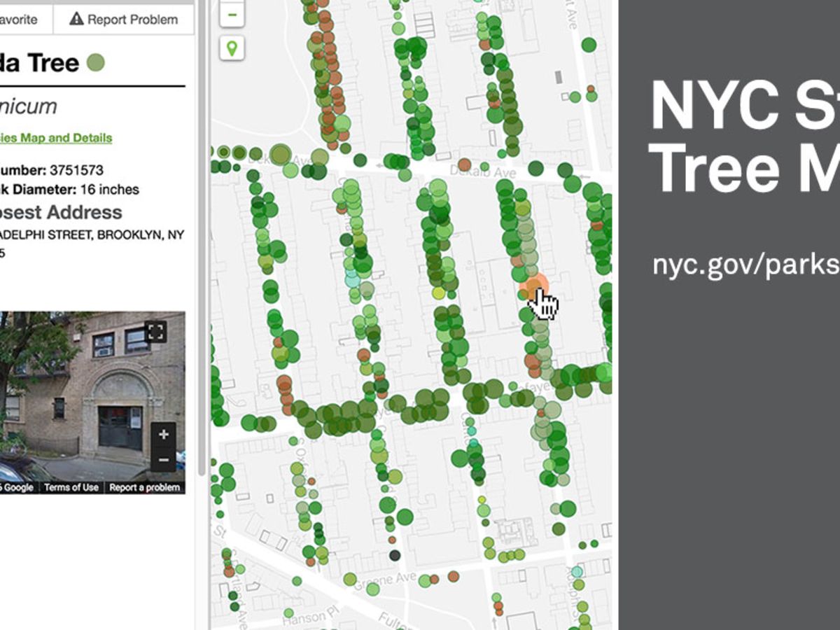Click the partially visible Favorite button
This screenshot has height=630, width=840.
[x=26, y=19]
